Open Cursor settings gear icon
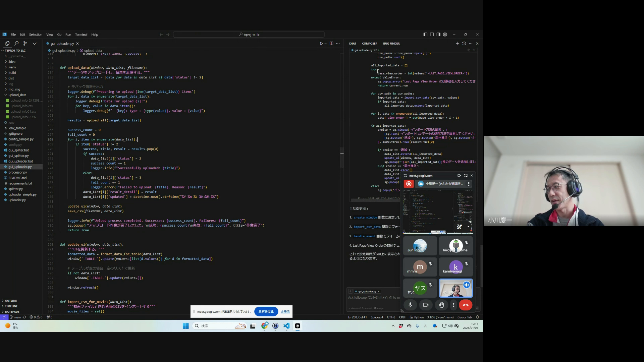The height and width of the screenshot is (362, 644). tap(445, 35)
